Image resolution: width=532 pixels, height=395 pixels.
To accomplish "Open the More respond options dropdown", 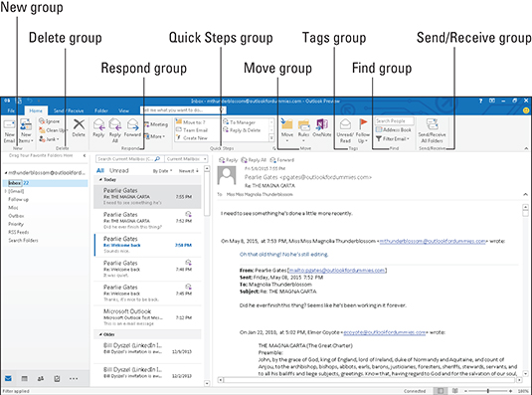I will [x=154, y=136].
